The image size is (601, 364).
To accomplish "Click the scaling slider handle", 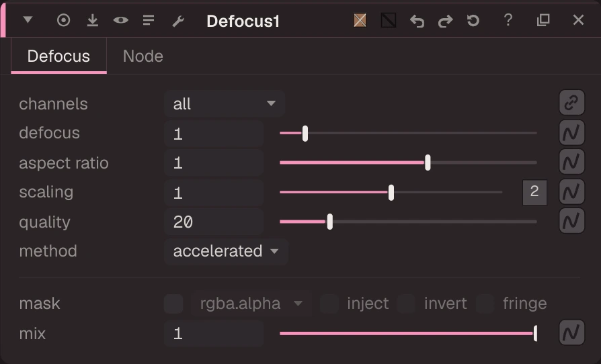I will point(391,193).
